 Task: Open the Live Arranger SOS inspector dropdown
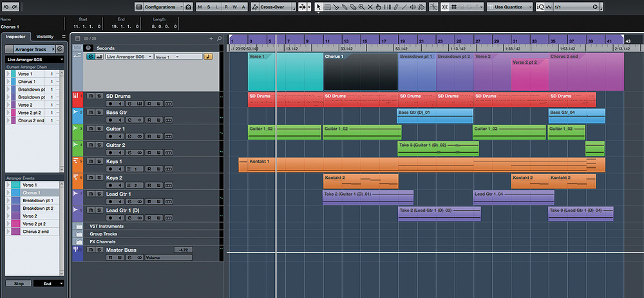coord(35,60)
